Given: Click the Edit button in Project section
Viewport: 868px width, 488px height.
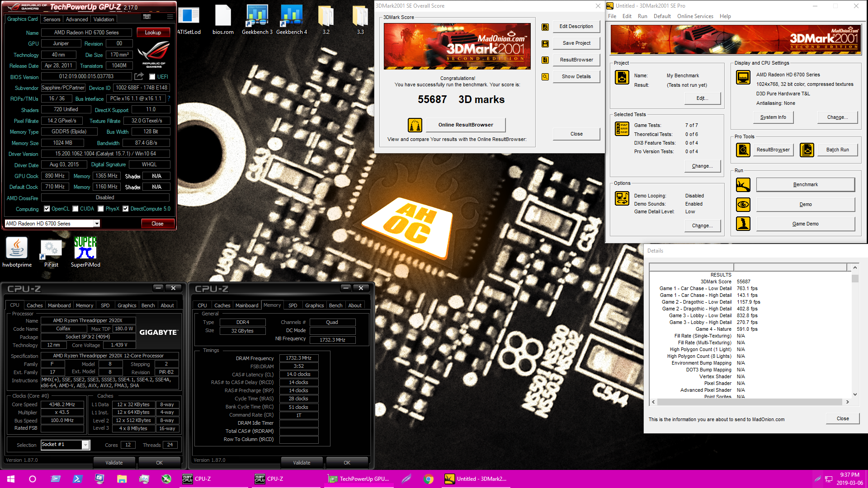Looking at the screenshot, I should pyautogui.click(x=702, y=98).
